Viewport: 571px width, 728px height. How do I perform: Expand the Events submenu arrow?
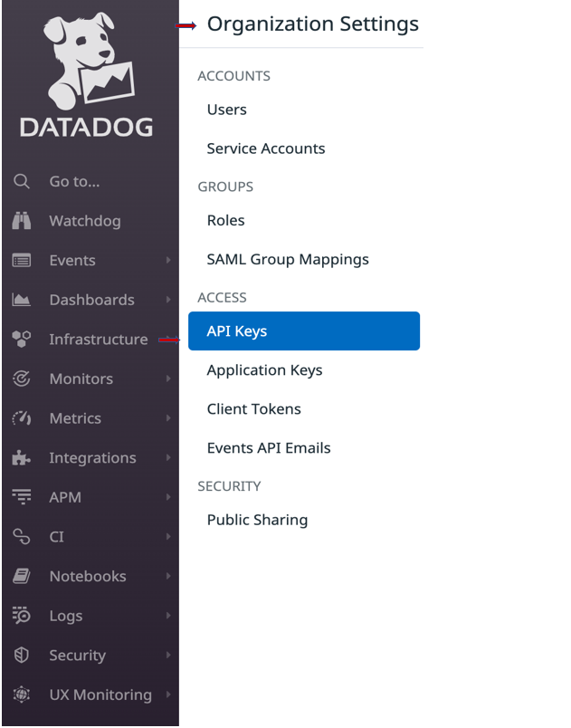click(x=168, y=261)
